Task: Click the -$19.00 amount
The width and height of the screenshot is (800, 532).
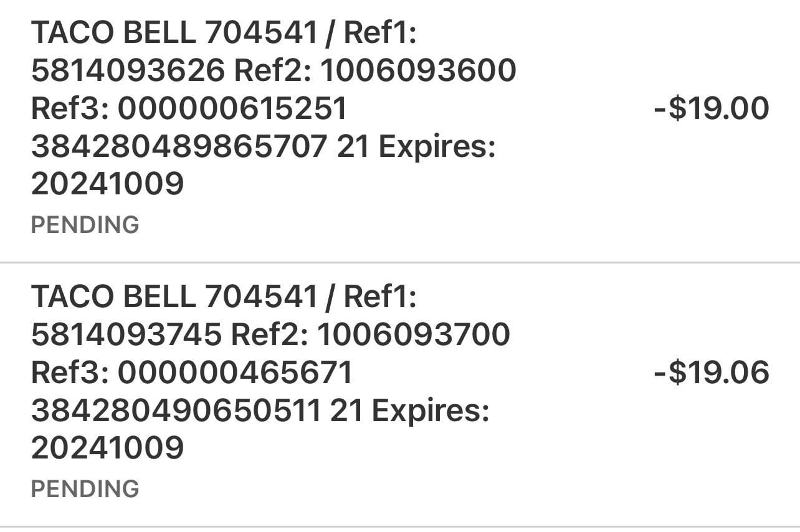Action: (x=711, y=108)
